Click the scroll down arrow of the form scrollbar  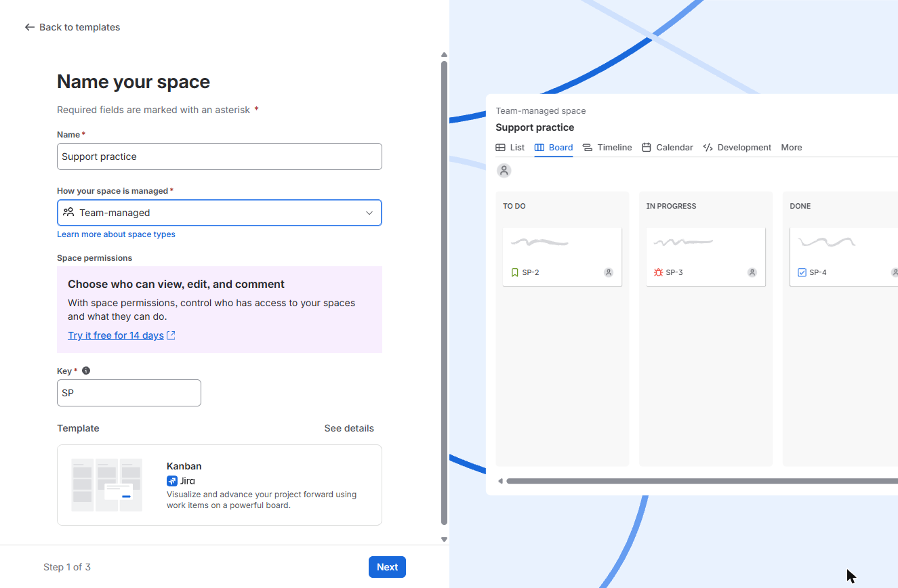444,540
